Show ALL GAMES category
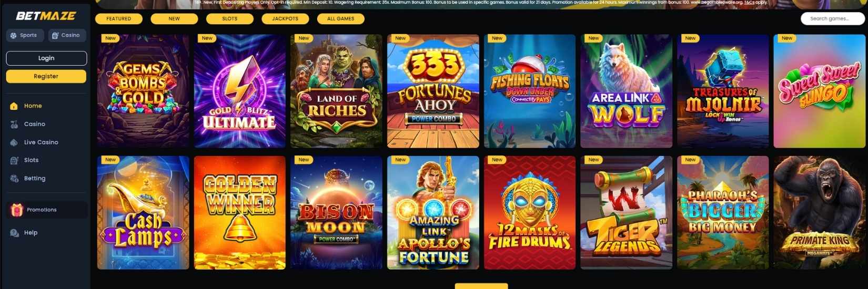Image resolution: width=868 pixels, height=289 pixels. [341, 19]
